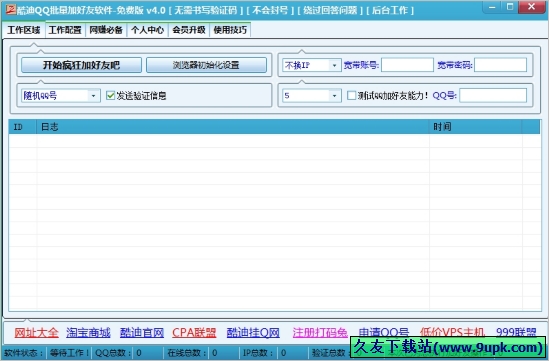Image resolution: width=549 pixels, height=361 pixels.
Task: Switch to the 工作区域 tab
Action: (24, 30)
